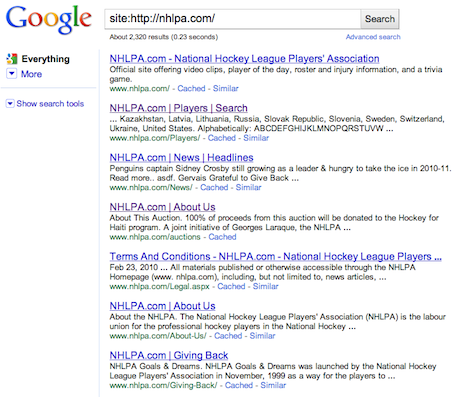Select Everything search filter
Screen dimensions: 460x397
[45, 59]
